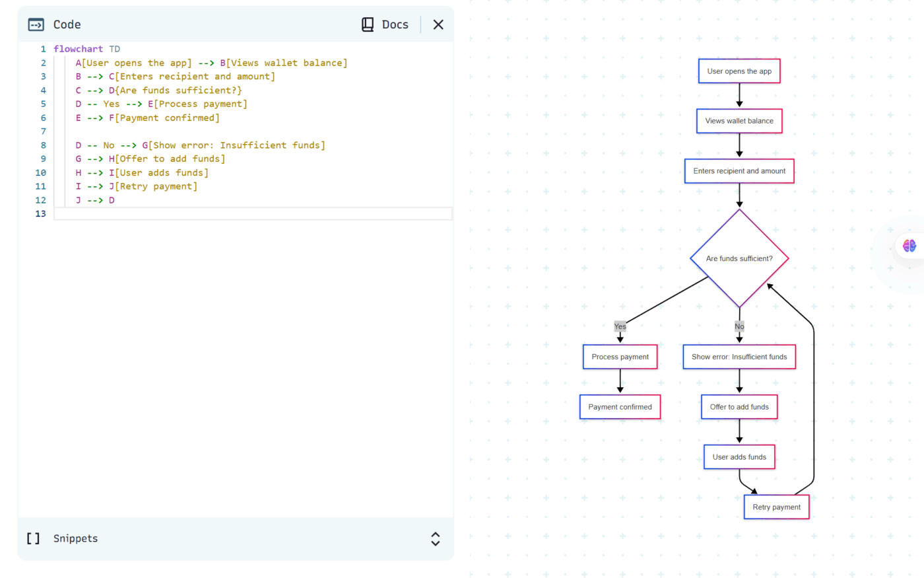The image size is (924, 578).
Task: Open Docs via the book icon
Action: tap(368, 25)
